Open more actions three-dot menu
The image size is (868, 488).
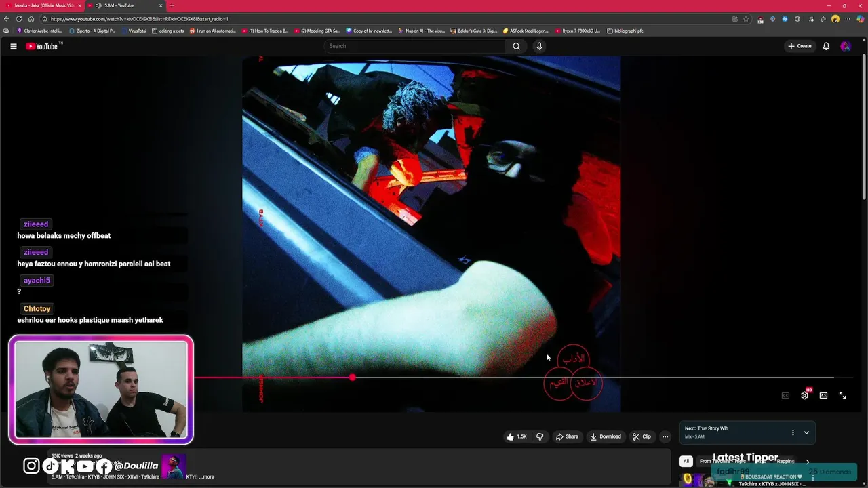pos(665,436)
